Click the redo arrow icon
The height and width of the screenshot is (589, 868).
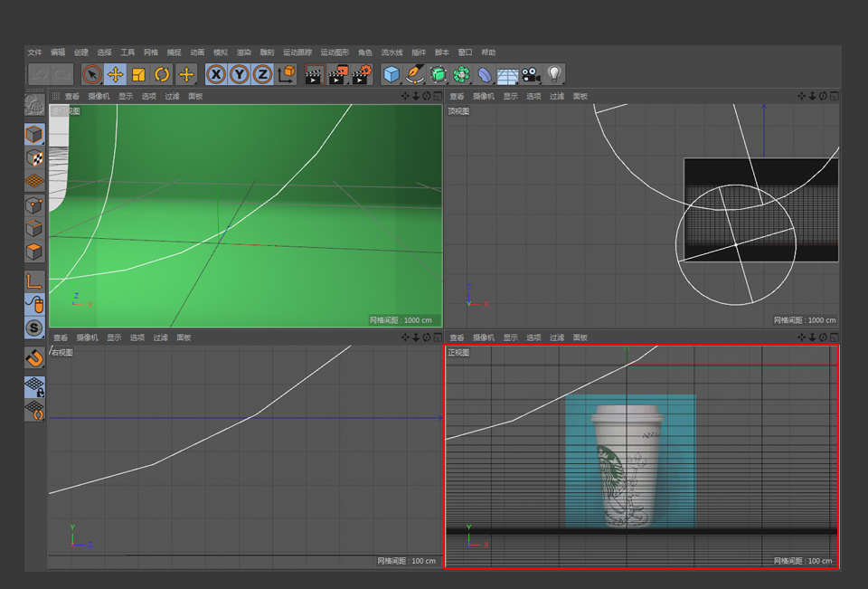pos(62,74)
